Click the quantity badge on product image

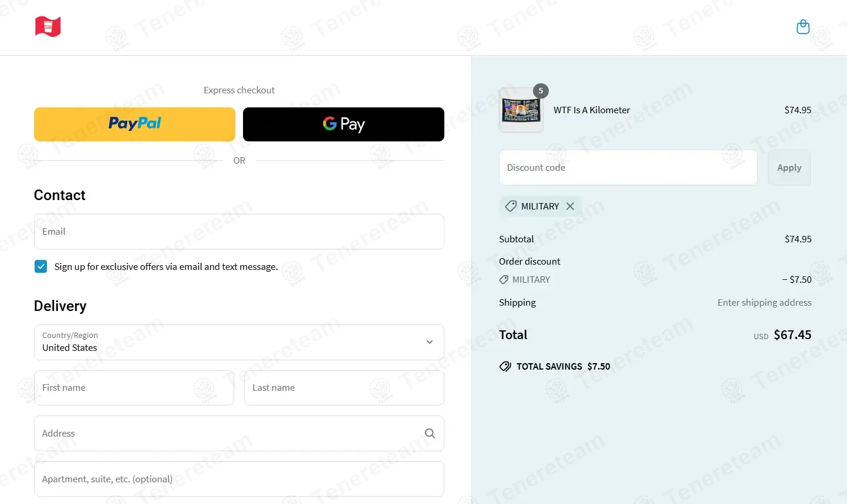click(541, 91)
